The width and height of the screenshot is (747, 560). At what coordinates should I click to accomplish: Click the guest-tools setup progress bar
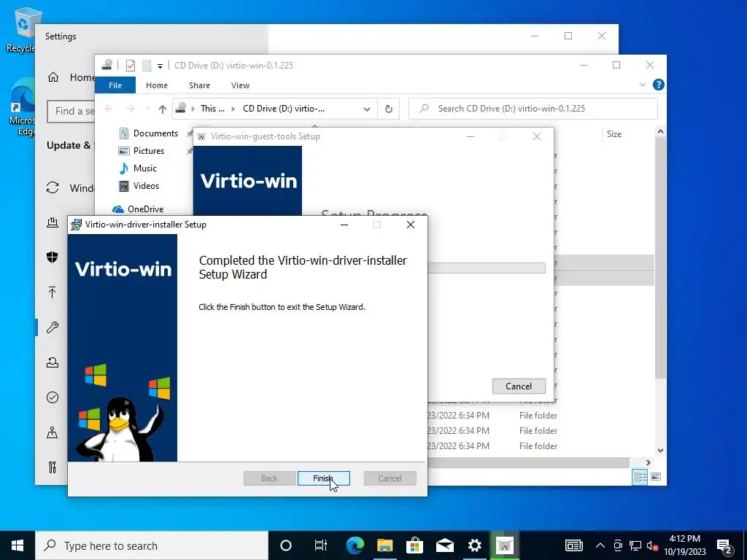[x=486, y=268]
